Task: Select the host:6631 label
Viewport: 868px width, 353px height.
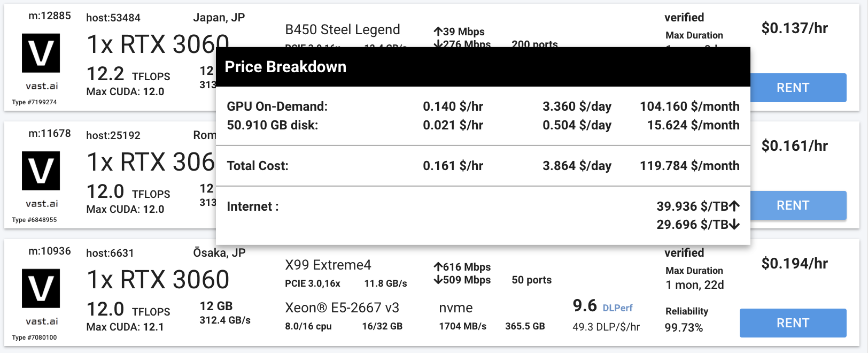Action: 110,253
